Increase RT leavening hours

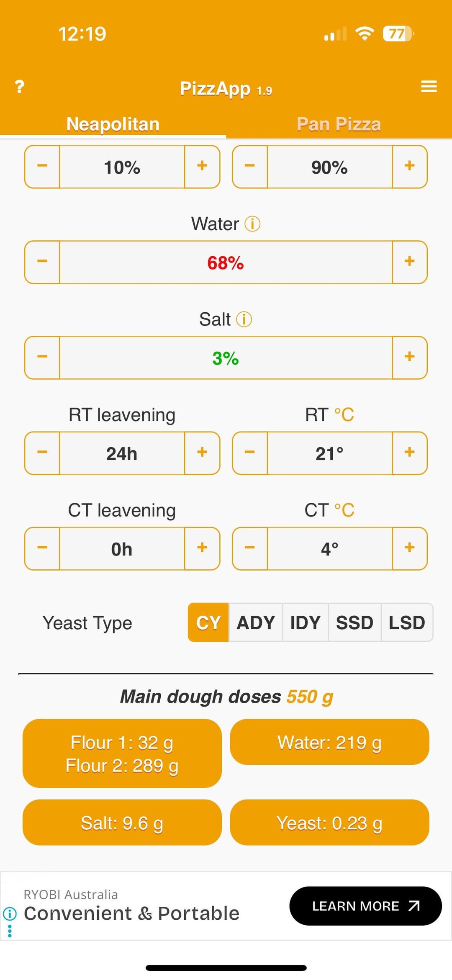(x=202, y=453)
